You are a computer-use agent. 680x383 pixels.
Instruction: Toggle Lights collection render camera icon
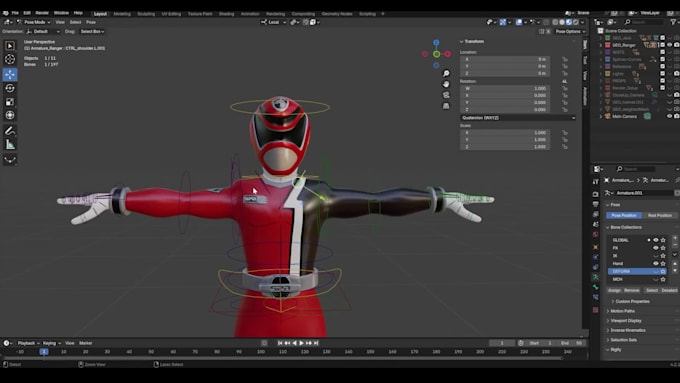tap(677, 74)
